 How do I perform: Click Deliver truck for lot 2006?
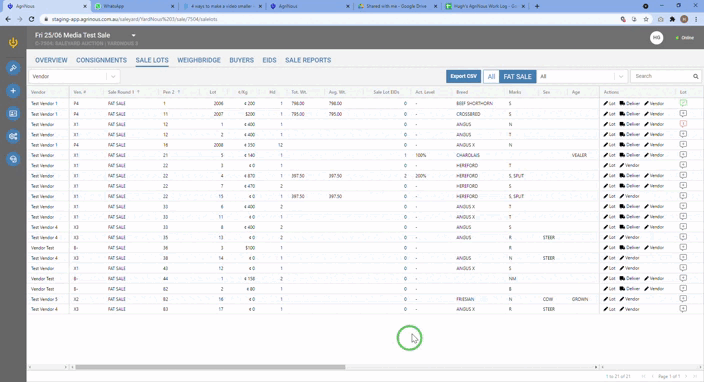coord(629,104)
